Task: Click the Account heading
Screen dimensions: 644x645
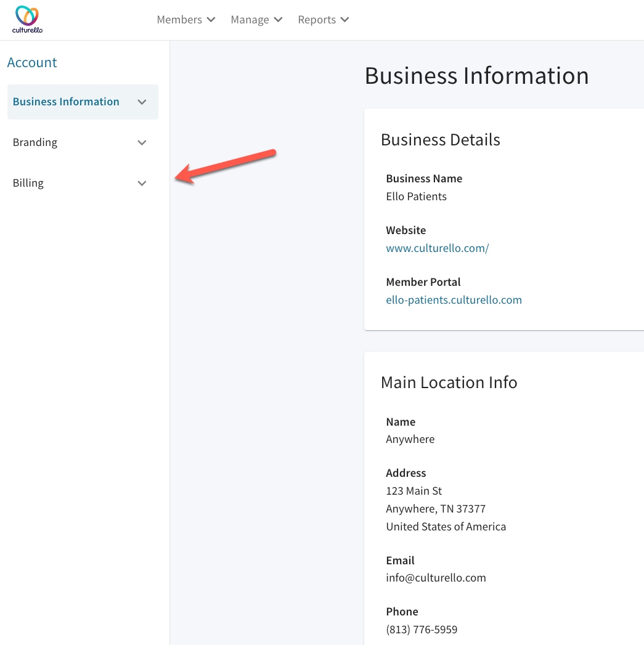Action: 32,62
